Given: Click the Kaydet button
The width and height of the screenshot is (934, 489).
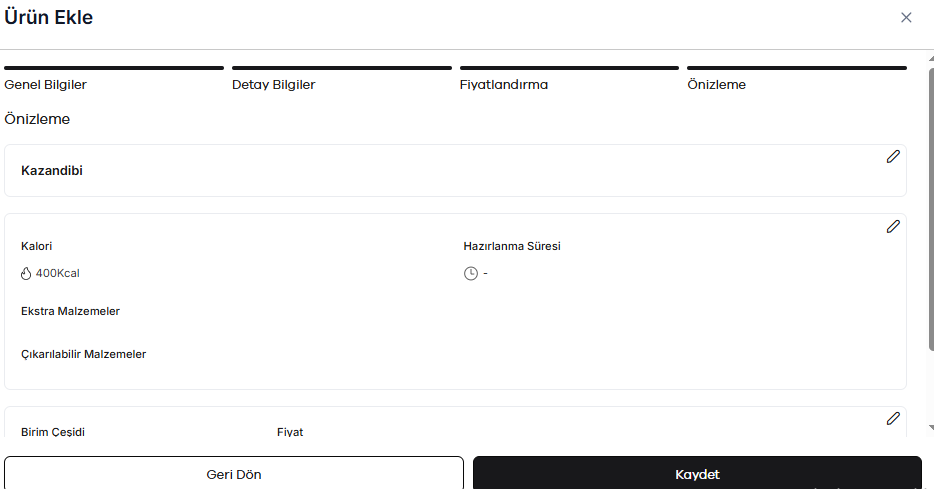Looking at the screenshot, I should 698,474.
